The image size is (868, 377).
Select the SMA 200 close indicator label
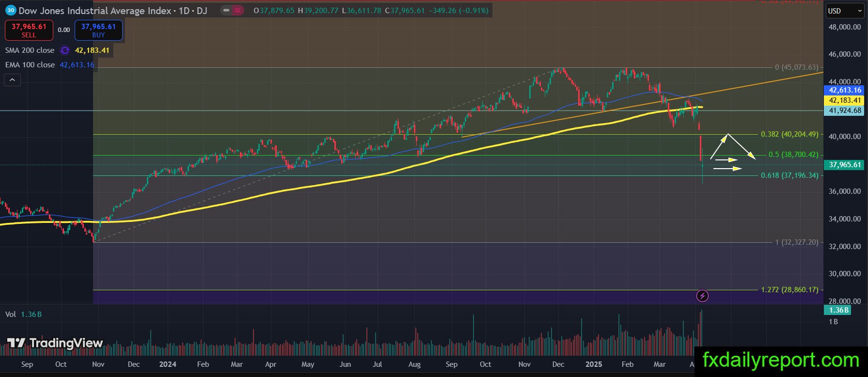click(30, 50)
